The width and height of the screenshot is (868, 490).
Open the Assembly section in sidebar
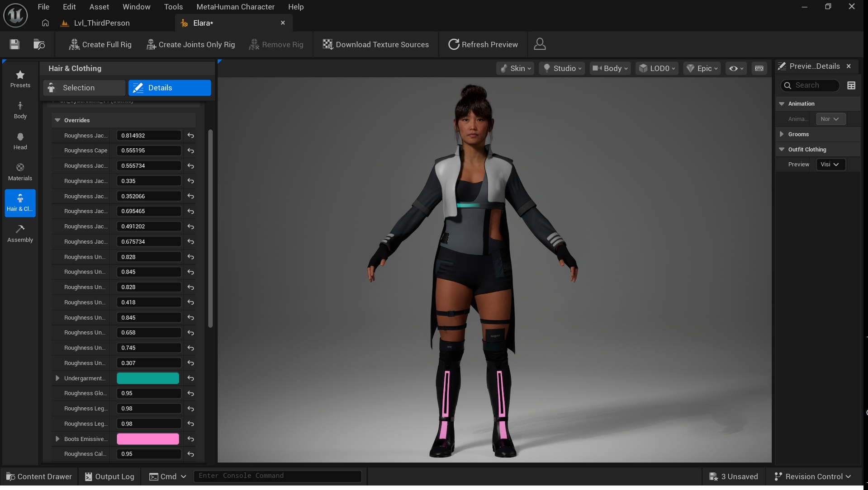(x=20, y=234)
